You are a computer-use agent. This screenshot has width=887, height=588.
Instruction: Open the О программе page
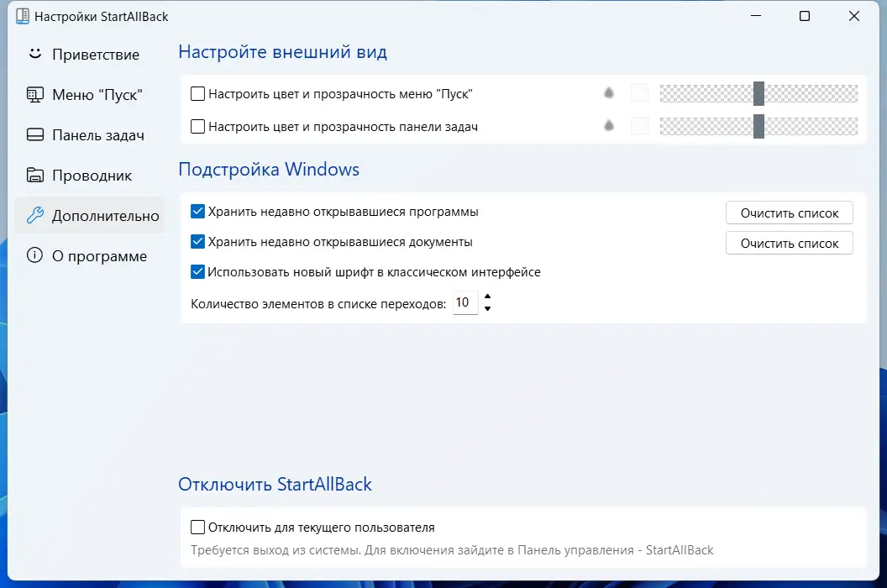point(91,256)
